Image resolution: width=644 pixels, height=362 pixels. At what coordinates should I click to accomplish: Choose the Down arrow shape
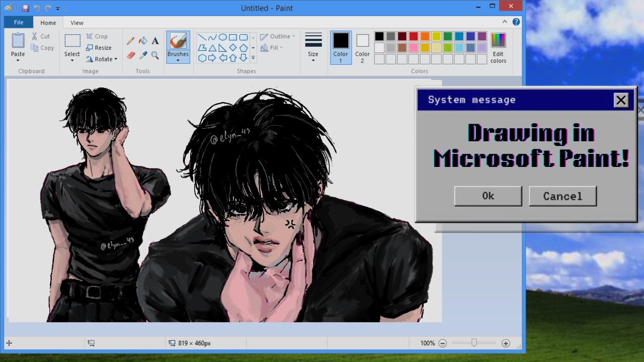click(244, 58)
